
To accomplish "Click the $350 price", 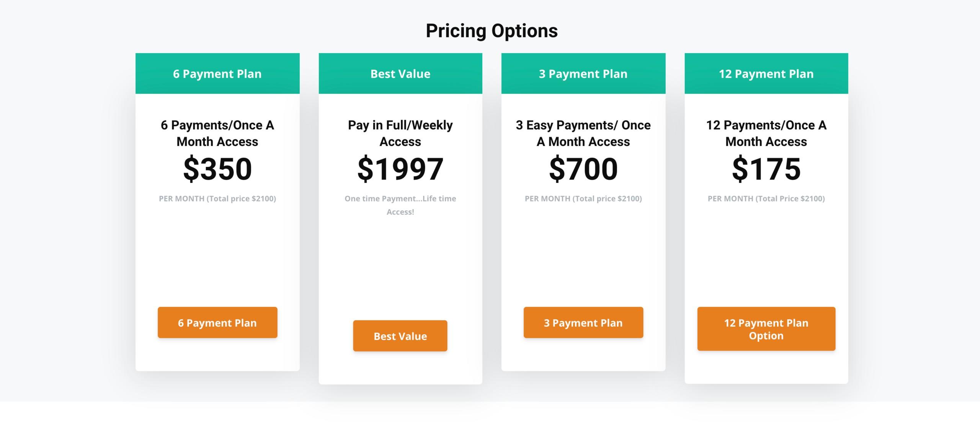I will tap(217, 169).
